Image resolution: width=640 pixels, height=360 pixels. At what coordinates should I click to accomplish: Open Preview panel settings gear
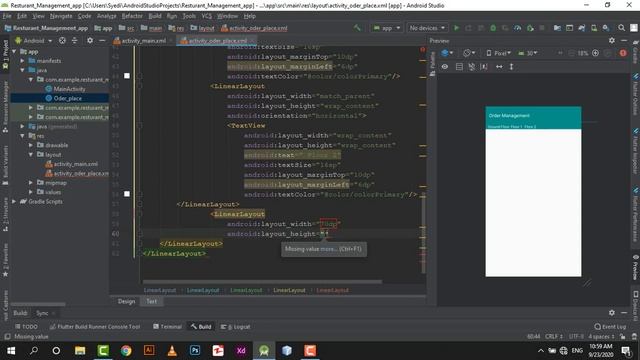pos(611,40)
